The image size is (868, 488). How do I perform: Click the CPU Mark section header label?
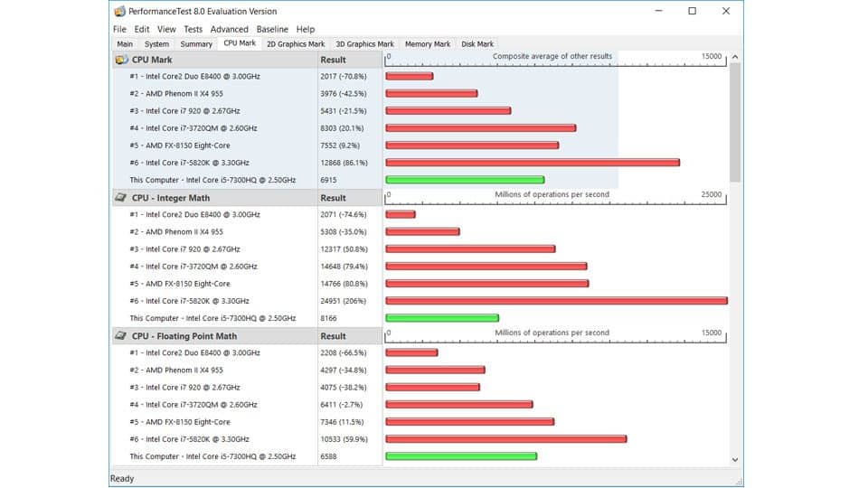[x=152, y=60]
